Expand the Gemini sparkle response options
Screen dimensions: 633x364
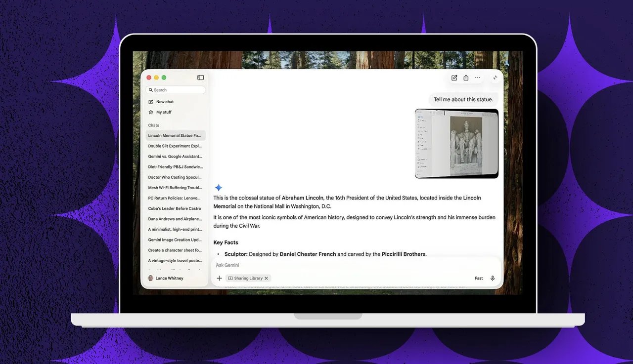pos(218,187)
